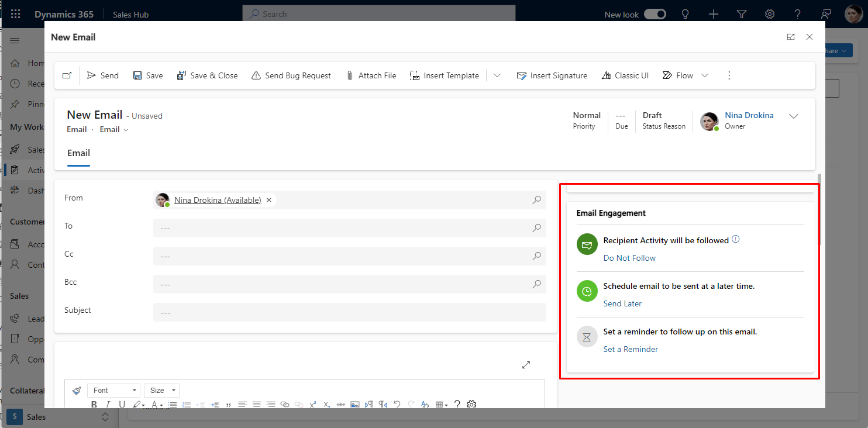Click the green clock schedule email icon

click(x=587, y=291)
